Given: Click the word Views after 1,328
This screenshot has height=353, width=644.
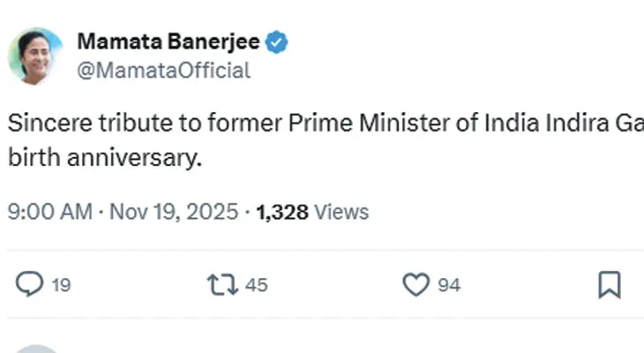Looking at the screenshot, I should point(341,212).
